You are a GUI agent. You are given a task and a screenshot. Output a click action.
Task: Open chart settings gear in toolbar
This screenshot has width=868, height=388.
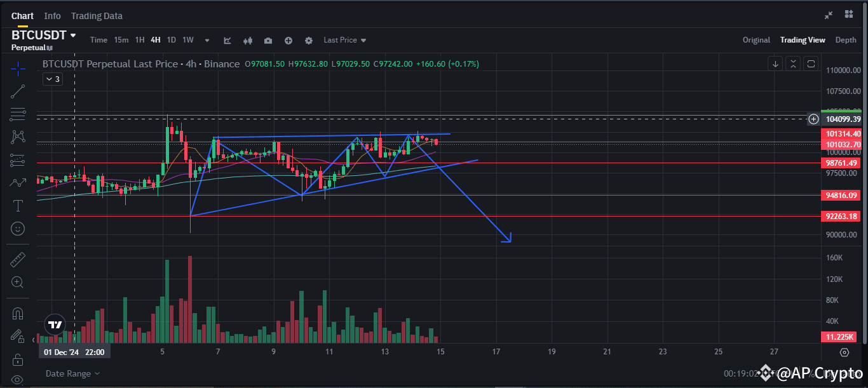pos(309,40)
